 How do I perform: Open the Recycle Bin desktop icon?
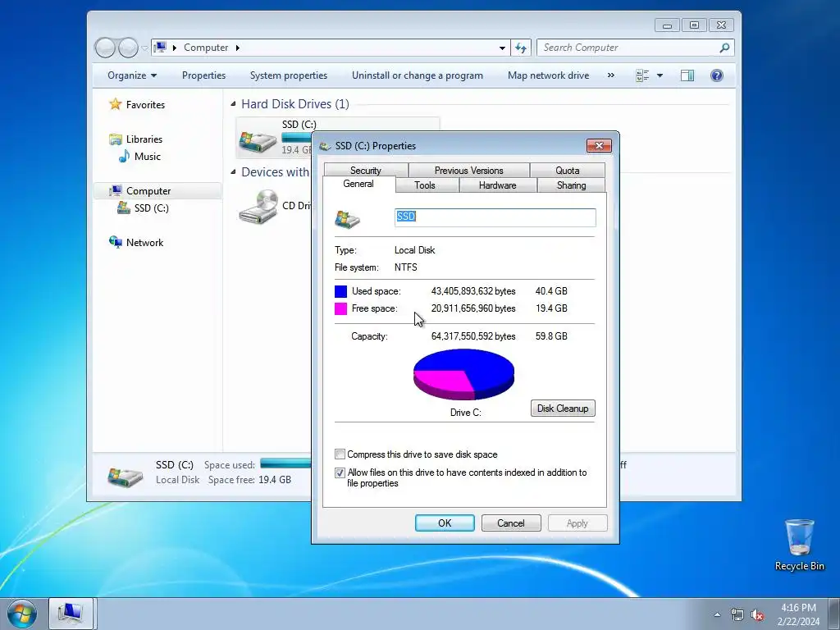point(799,545)
